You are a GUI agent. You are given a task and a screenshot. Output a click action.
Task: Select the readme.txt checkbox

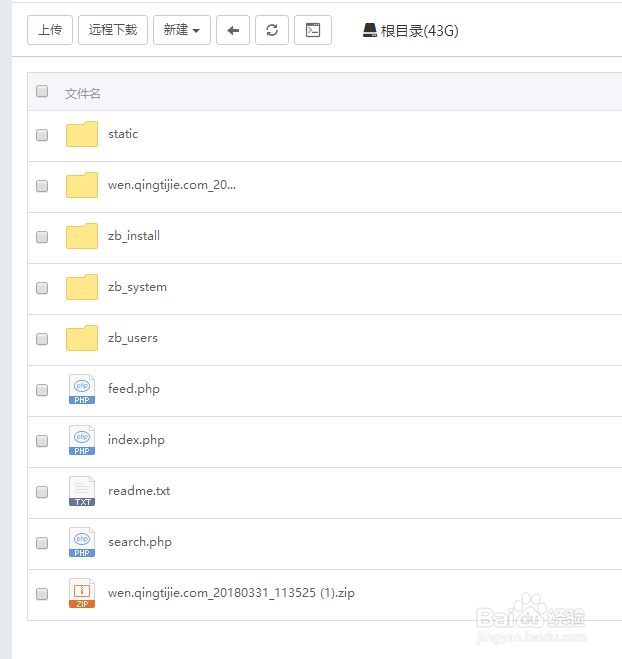point(42,492)
